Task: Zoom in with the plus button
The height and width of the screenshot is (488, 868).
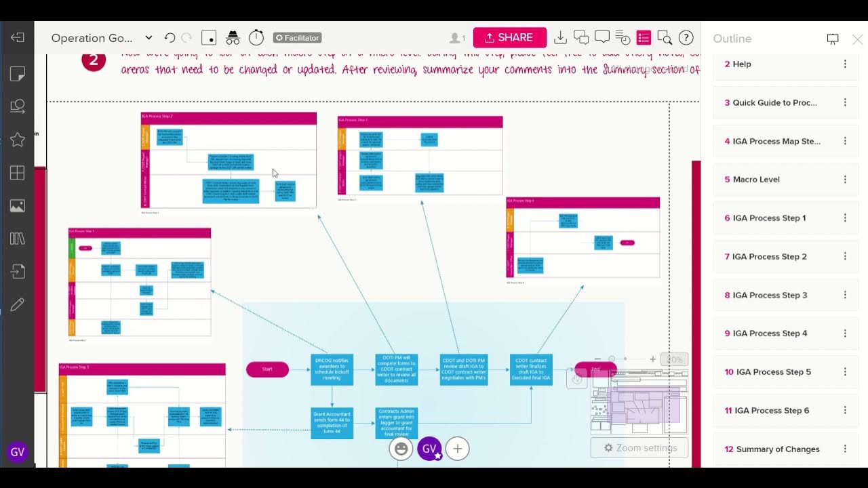Action: (x=653, y=359)
